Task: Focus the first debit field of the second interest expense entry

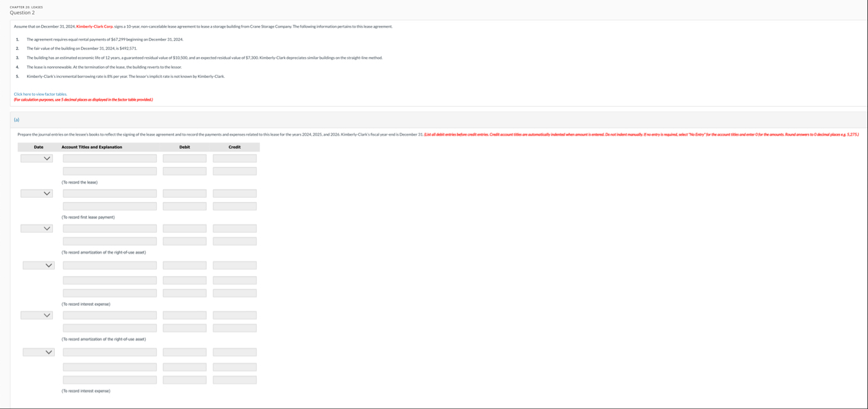Action: (184, 352)
